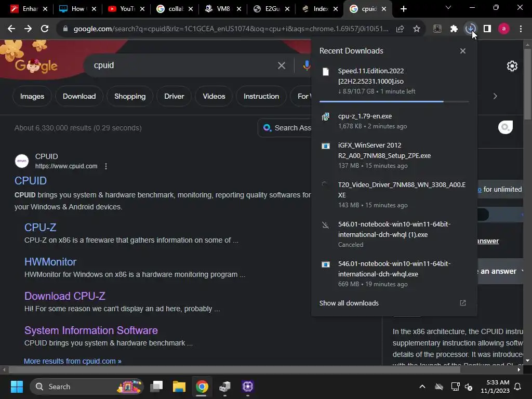Open Google quick settings gear
This screenshot has width=532, height=399.
(512, 66)
